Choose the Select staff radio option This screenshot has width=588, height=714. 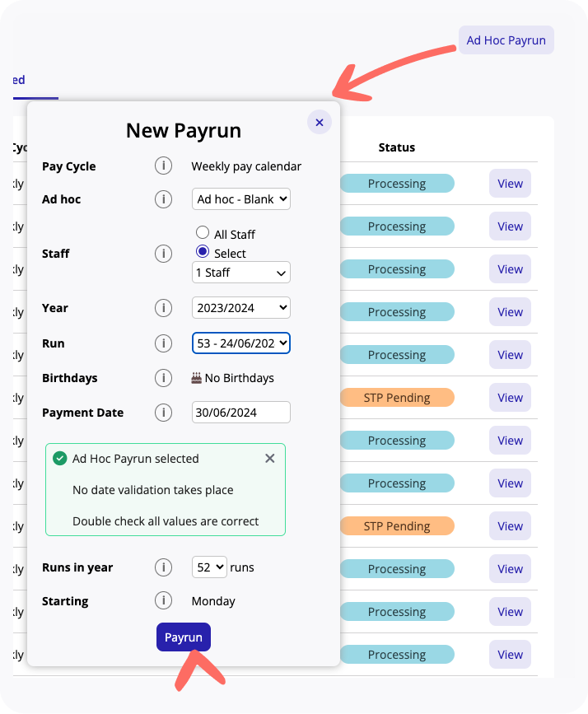[203, 252]
